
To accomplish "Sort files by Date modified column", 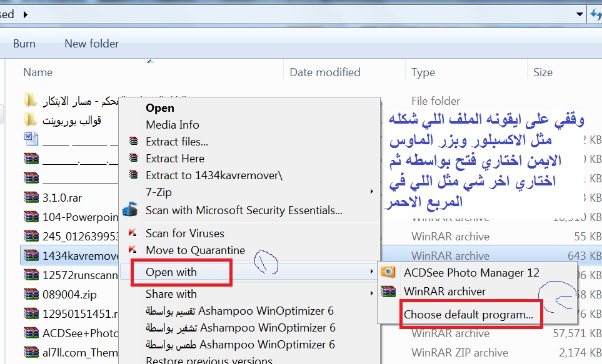I will (325, 72).
